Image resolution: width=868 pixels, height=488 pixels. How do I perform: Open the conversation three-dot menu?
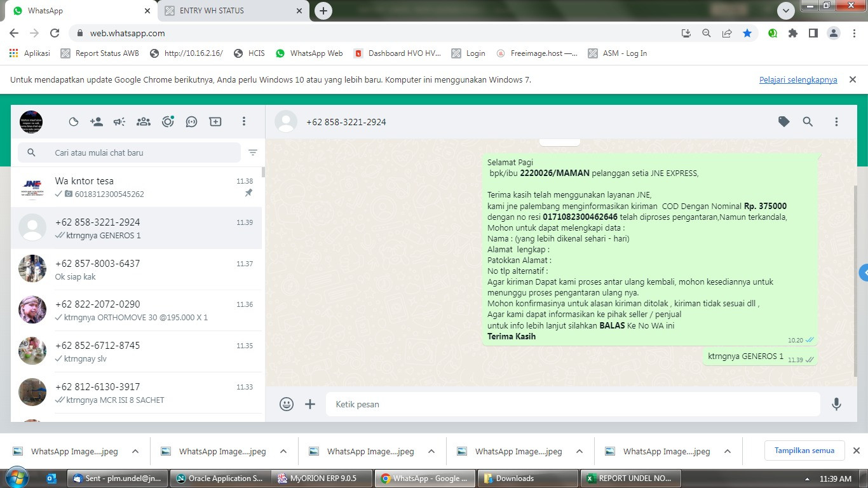pos(836,121)
